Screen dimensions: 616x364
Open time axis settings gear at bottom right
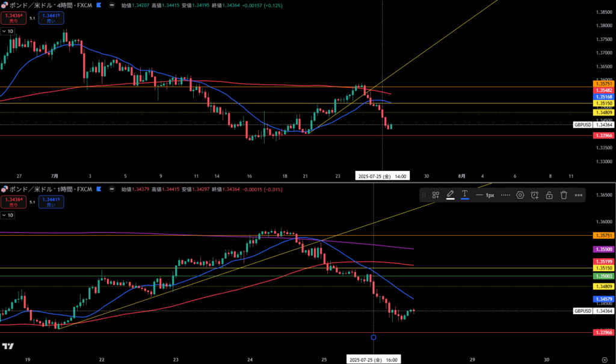click(x=605, y=360)
